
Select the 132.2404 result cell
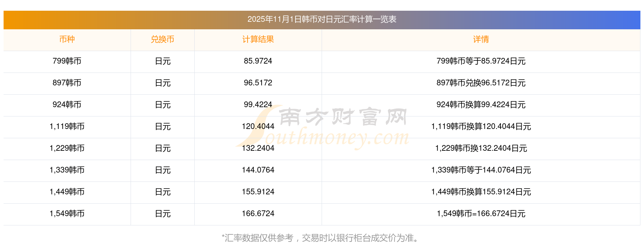pyautogui.click(x=258, y=148)
